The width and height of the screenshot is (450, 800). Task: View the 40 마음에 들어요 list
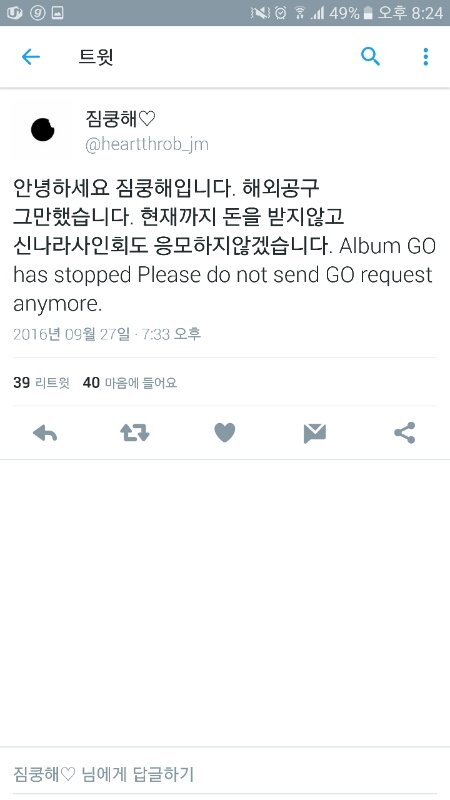[x=130, y=382]
